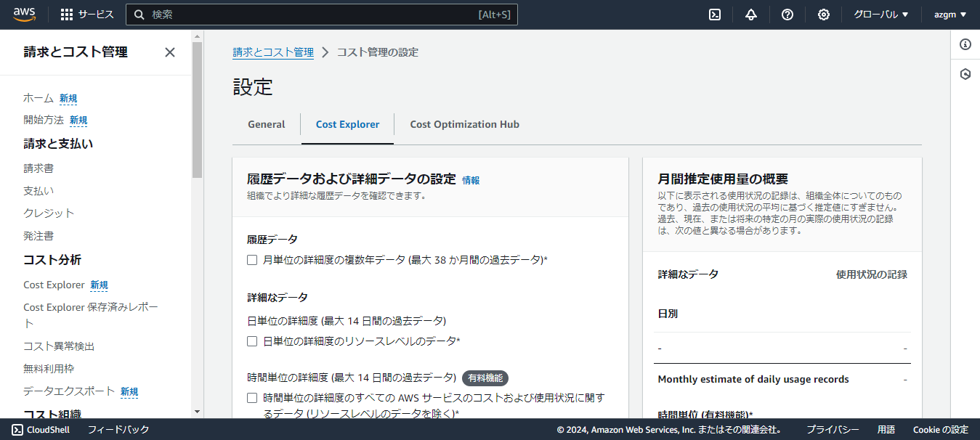Viewport: 980px width, 440px height.
Task: Open the 請求とコスト管理 breadcrumb link
Action: coord(273,52)
